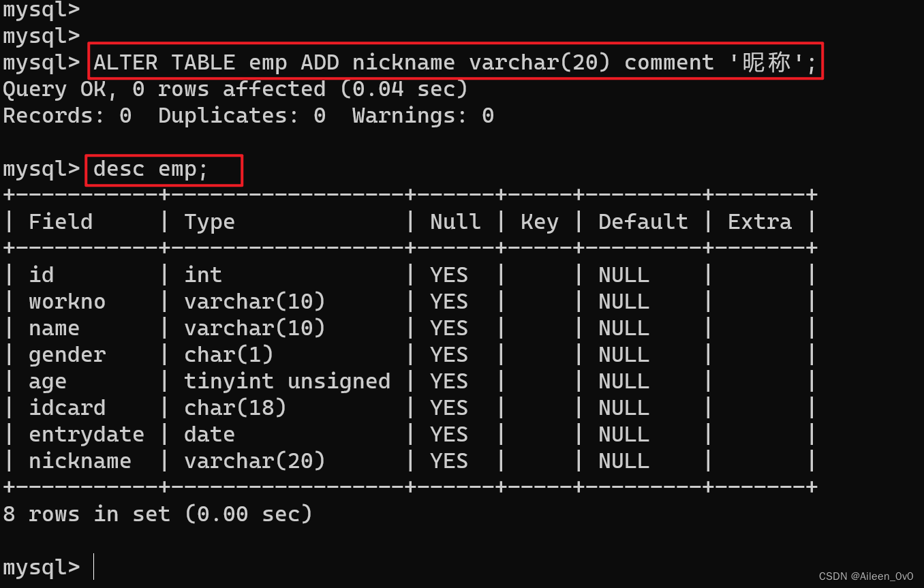Click the 'idcard' field name

[x=67, y=408]
